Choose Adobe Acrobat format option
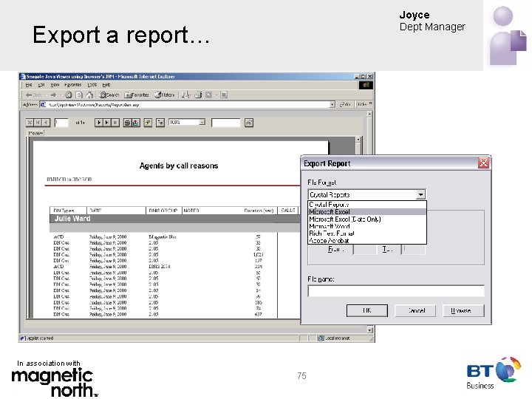This screenshot has width=532, height=399. tap(367, 241)
